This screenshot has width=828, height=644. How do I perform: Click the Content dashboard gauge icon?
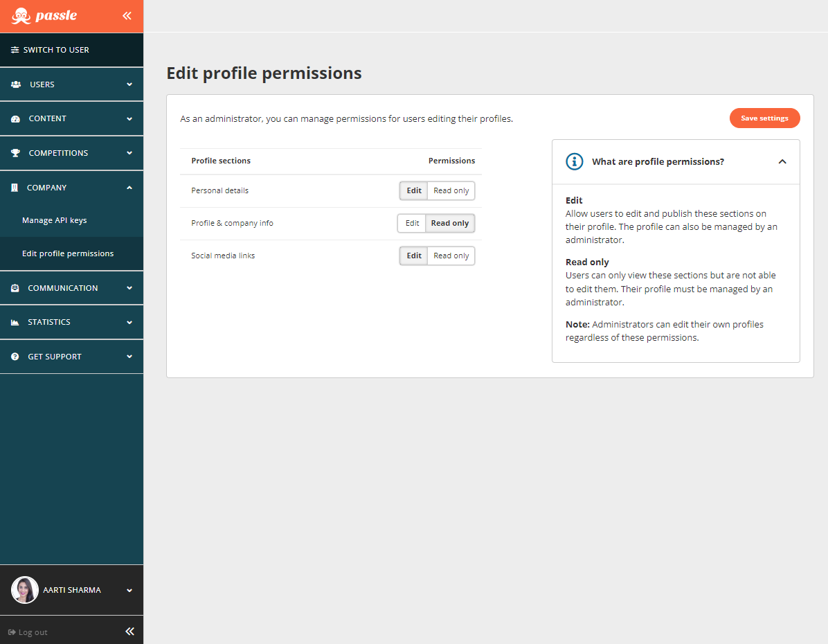pos(15,119)
